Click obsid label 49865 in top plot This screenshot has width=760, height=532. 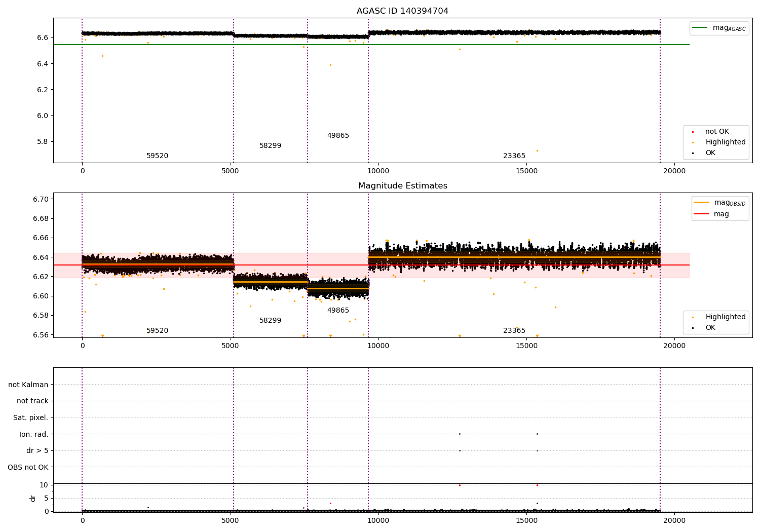pos(338,136)
